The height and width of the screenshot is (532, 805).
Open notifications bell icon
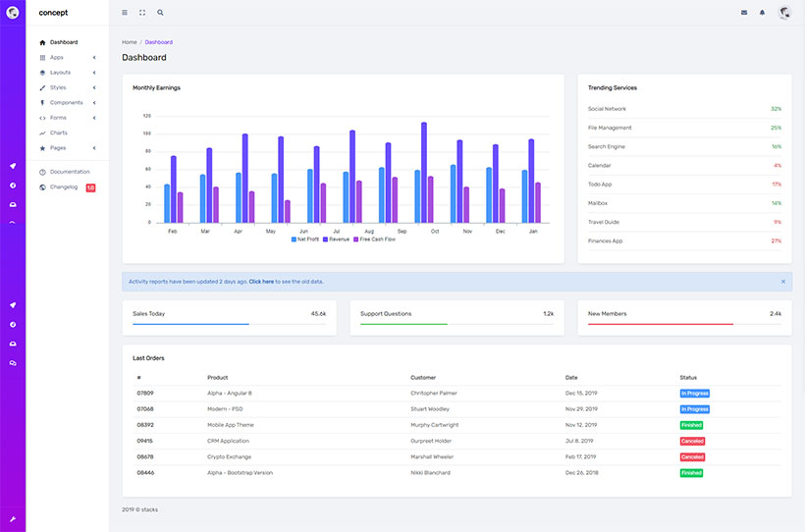762,13
